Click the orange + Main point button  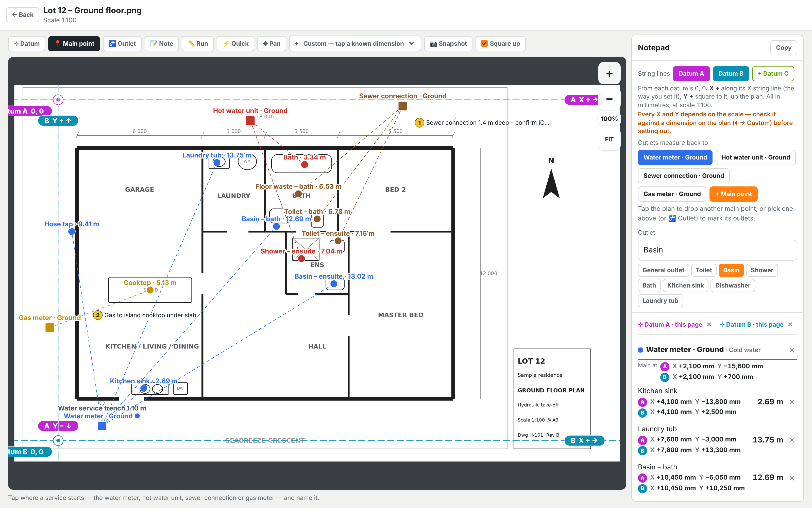(x=734, y=194)
